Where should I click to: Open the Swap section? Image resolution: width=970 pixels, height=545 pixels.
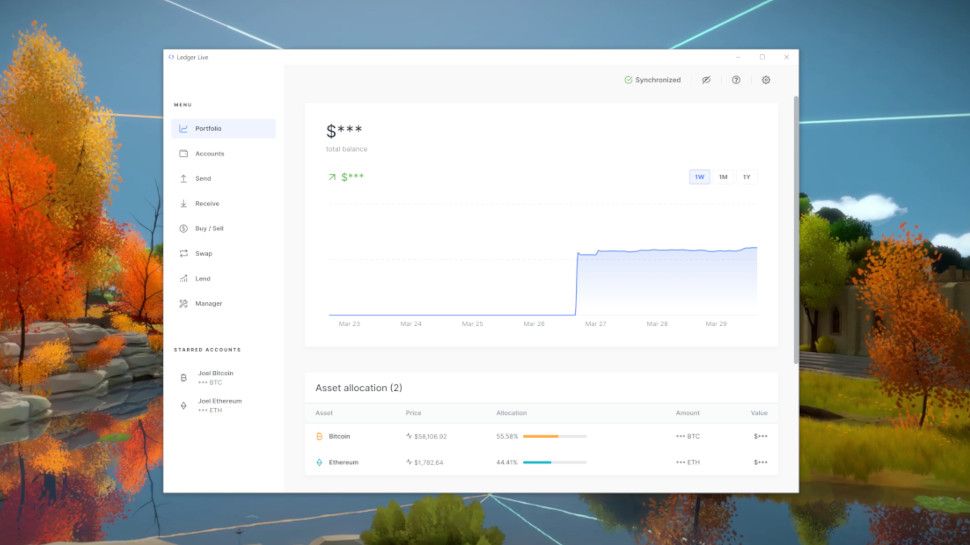[223, 254]
